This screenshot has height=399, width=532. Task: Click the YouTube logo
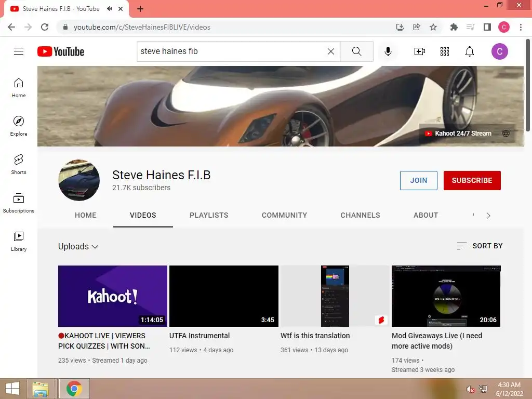(x=61, y=51)
